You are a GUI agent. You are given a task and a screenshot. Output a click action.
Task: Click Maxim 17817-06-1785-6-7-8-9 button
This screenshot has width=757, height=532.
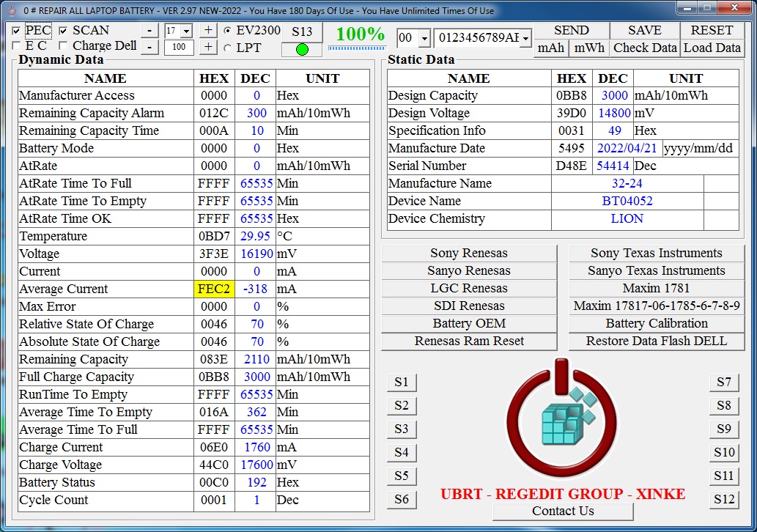(656, 306)
